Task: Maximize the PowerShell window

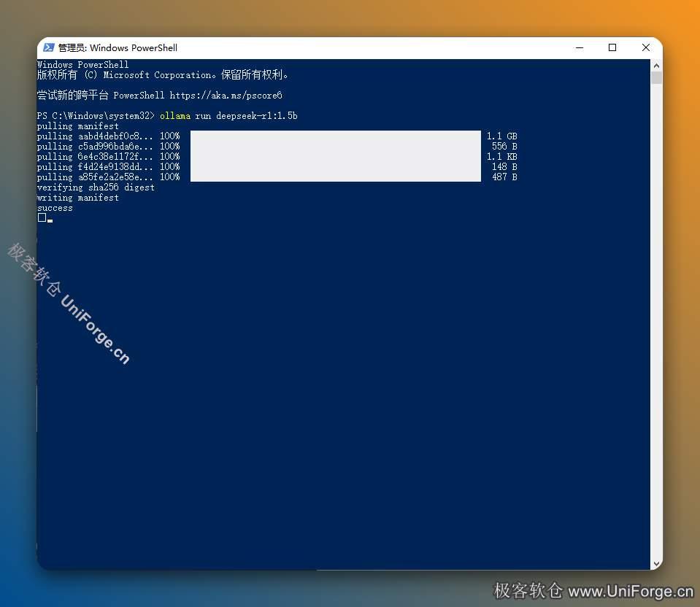Action: click(x=612, y=47)
